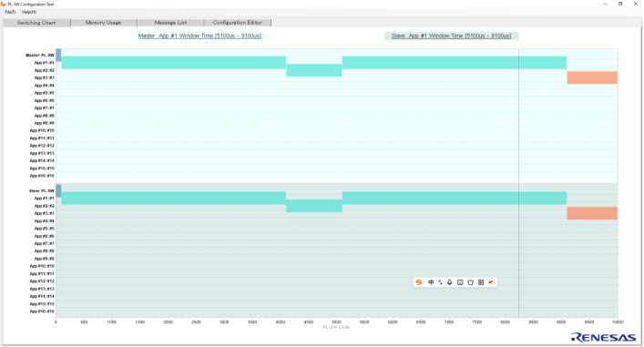This screenshot has width=644, height=347.
Task: Click Master chart App #2:#2 label
Action: tap(45, 70)
